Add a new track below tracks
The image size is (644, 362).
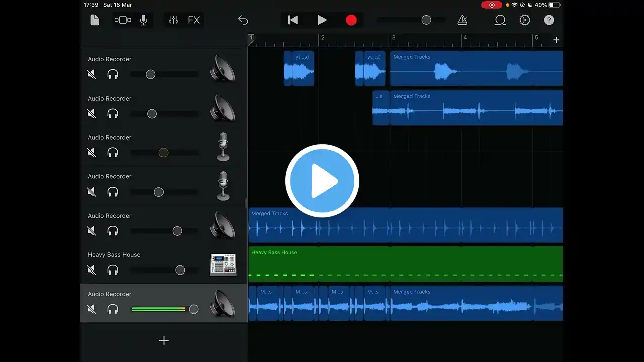tap(164, 341)
